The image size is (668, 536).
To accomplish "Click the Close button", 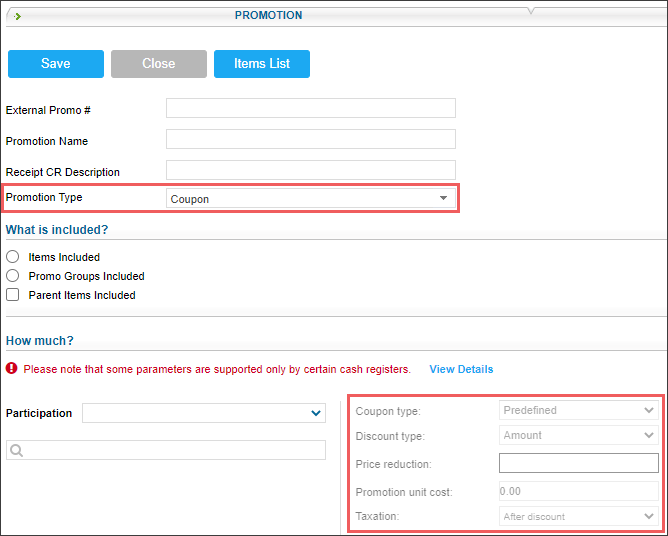I will (x=159, y=64).
